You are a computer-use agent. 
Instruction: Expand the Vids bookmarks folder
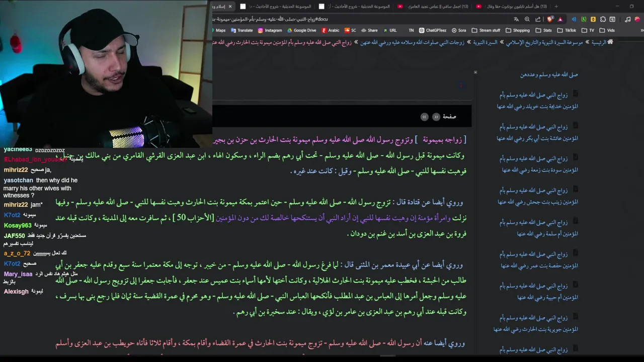pos(607,30)
